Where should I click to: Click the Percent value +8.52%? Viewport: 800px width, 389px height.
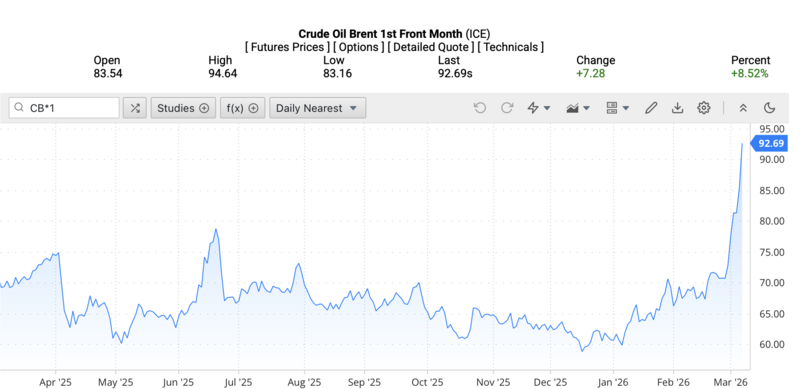pyautogui.click(x=749, y=74)
